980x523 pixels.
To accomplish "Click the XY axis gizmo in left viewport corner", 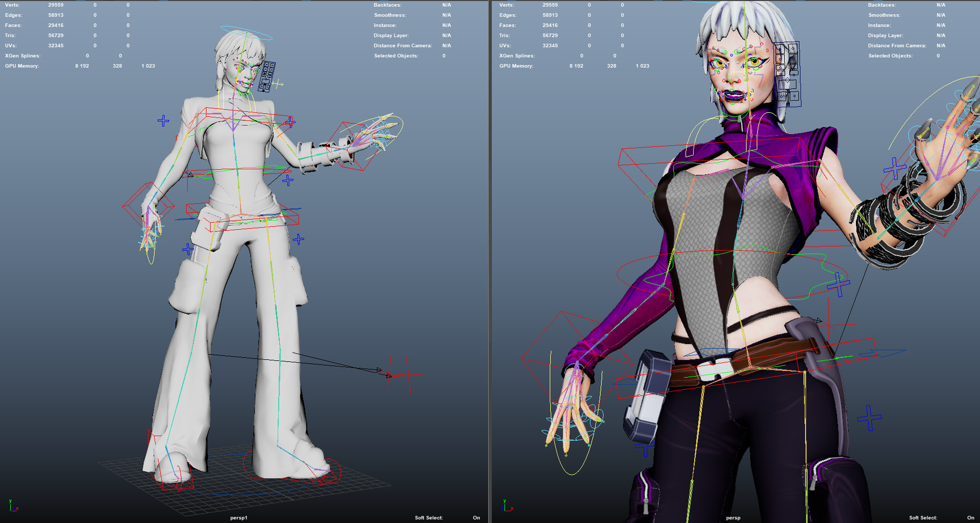I will 12,505.
